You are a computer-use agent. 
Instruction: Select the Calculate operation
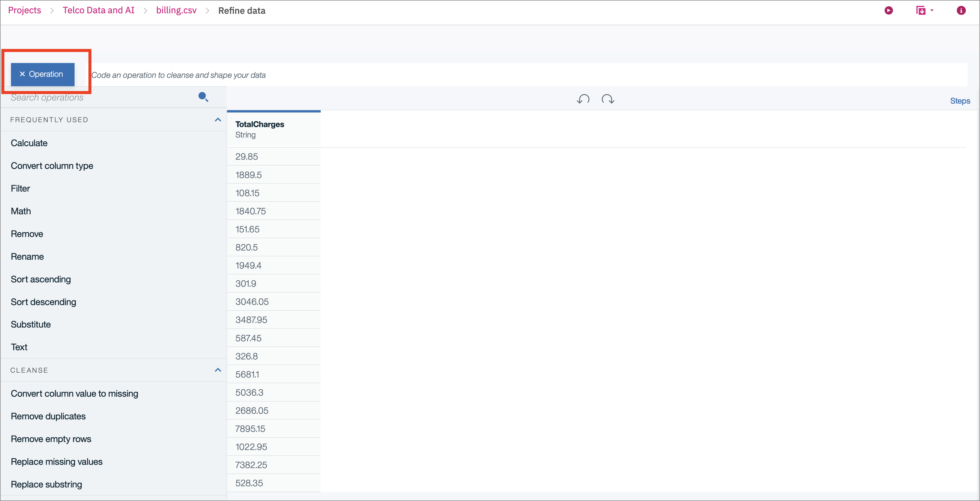(29, 143)
